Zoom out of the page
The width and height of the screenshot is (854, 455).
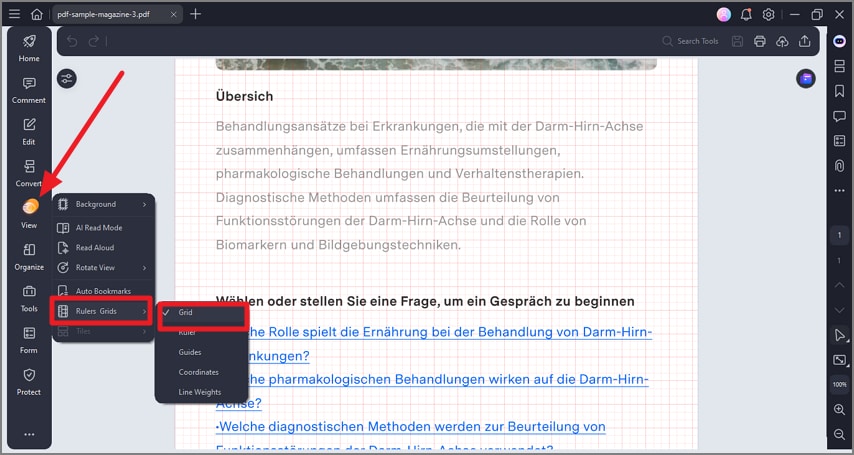pos(839,434)
